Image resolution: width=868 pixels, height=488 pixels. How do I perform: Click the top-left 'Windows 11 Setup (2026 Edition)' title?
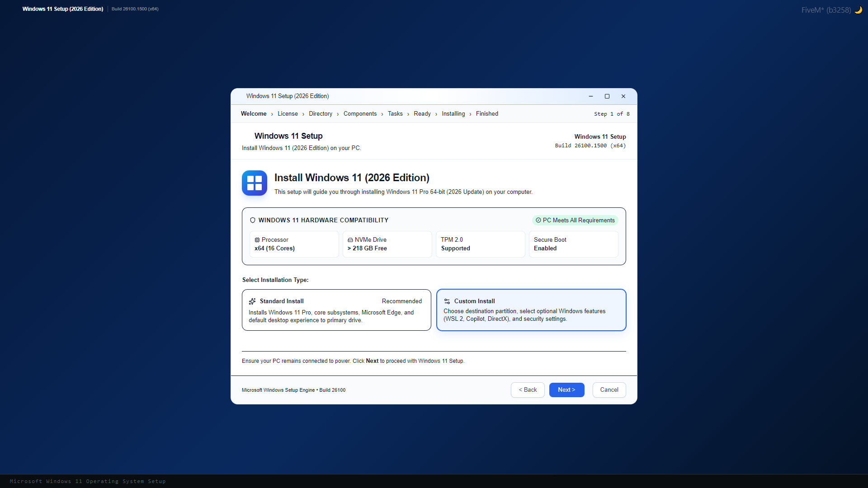click(63, 9)
